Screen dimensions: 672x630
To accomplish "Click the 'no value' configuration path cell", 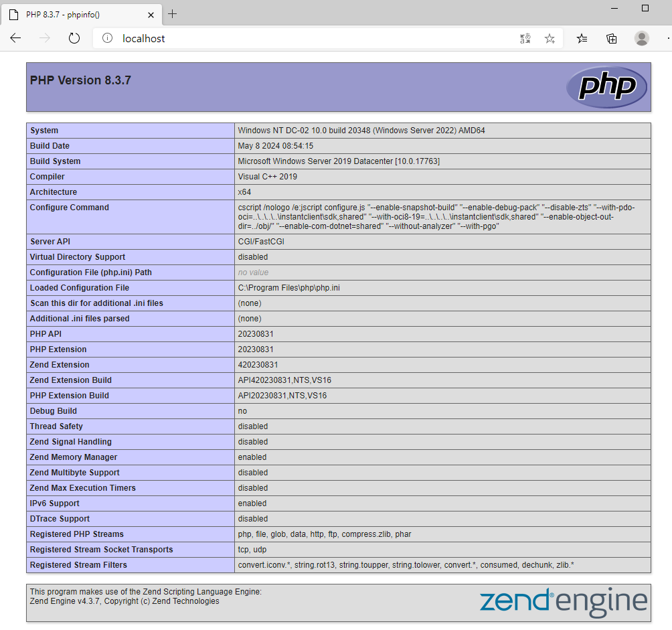I will click(253, 272).
